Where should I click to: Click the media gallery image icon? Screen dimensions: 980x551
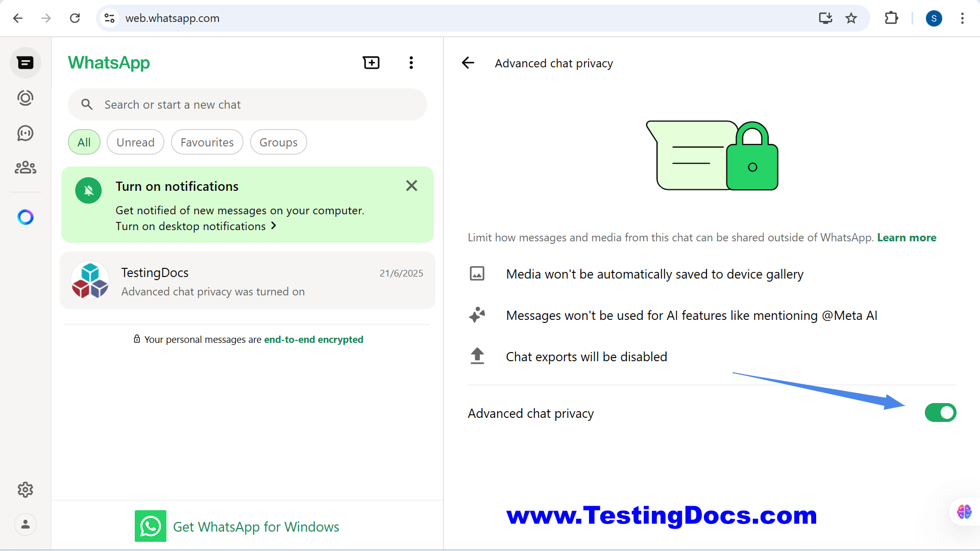[x=477, y=274]
